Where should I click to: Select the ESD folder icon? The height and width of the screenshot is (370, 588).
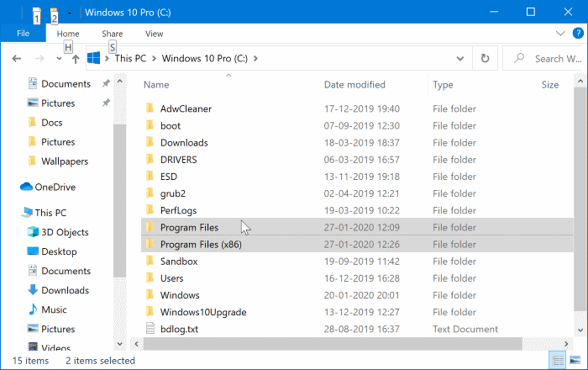[150, 176]
